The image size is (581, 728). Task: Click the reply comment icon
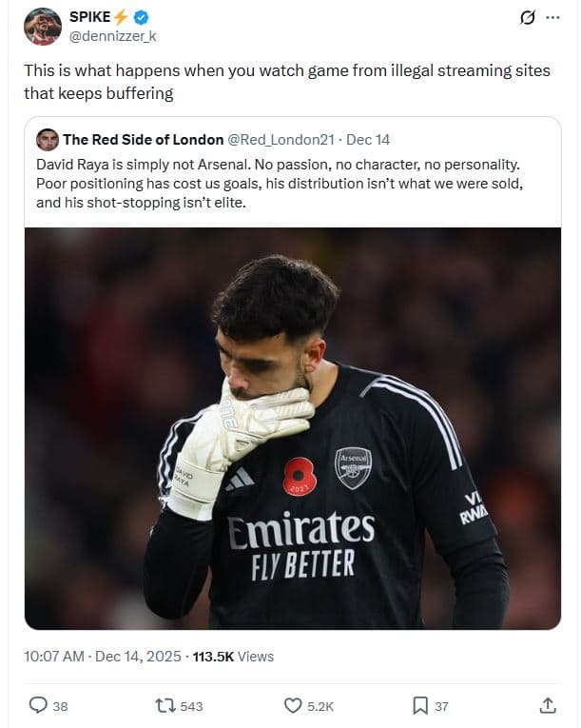[38, 705]
